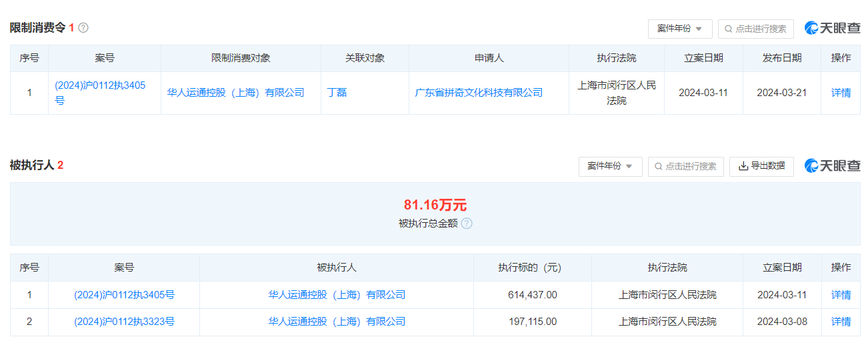Click the Tianyancha logo in 被执行人 section
This screenshot has height=351, width=868.
point(832,165)
